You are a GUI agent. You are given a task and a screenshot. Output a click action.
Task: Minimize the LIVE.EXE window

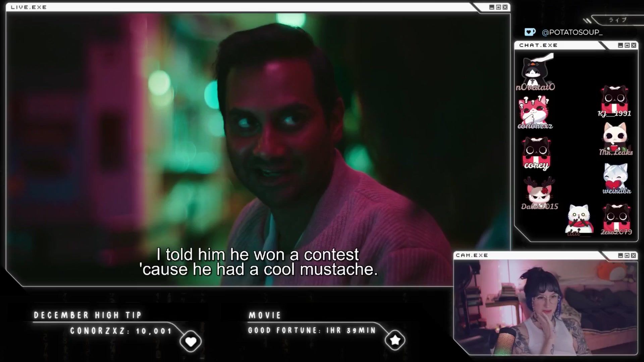click(492, 7)
